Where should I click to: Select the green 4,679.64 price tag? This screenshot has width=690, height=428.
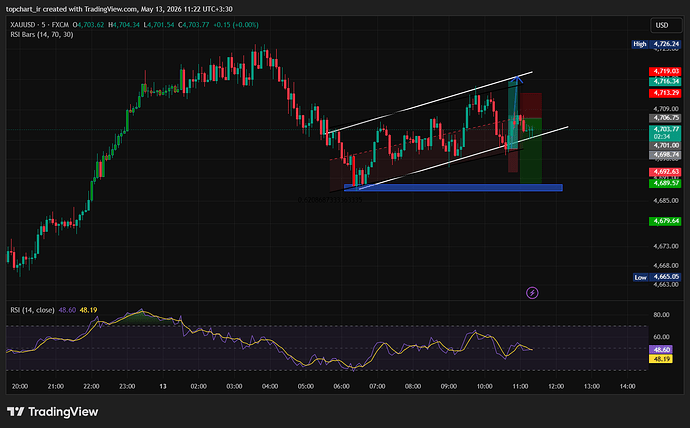pos(665,221)
